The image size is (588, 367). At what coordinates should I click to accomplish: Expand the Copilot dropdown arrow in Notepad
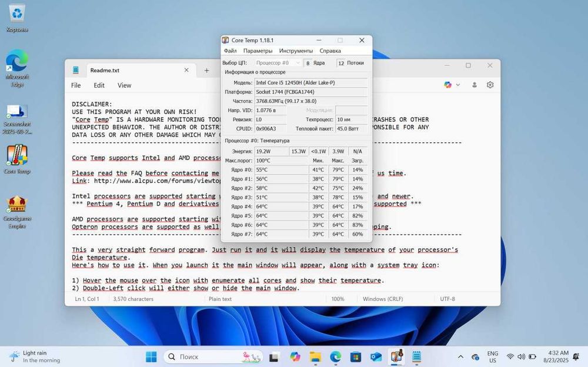pos(458,85)
